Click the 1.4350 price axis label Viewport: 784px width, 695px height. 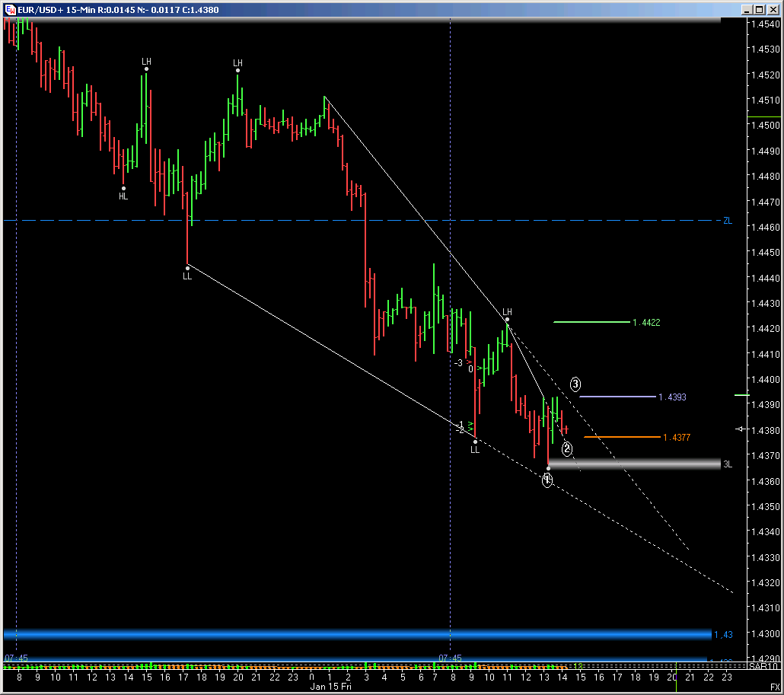pos(766,506)
